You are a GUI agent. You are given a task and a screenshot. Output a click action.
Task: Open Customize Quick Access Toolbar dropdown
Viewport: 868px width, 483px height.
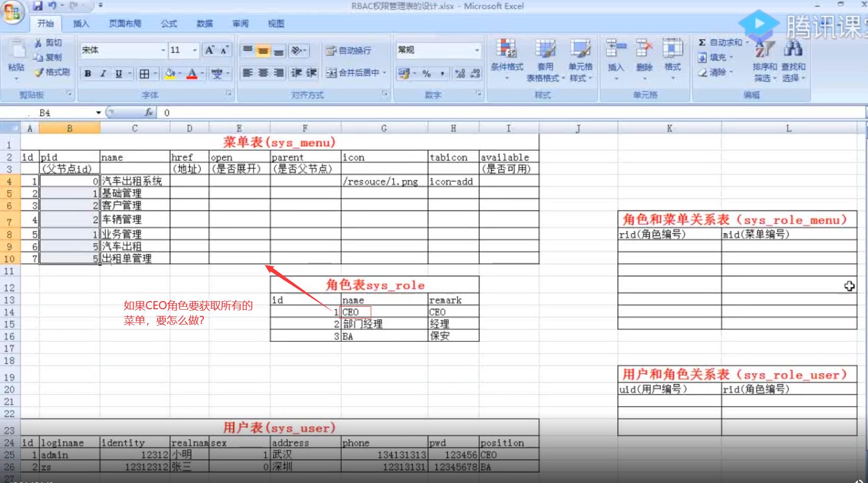[x=100, y=6]
